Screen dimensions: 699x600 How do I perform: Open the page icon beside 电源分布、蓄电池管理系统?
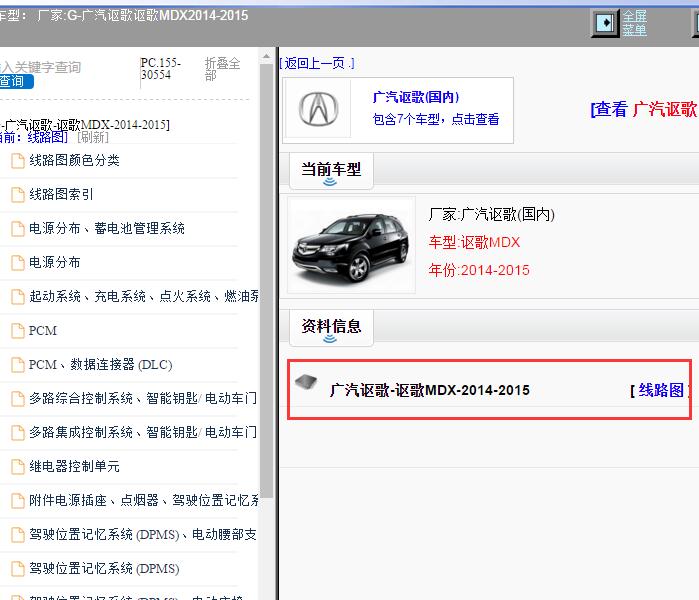[18, 229]
